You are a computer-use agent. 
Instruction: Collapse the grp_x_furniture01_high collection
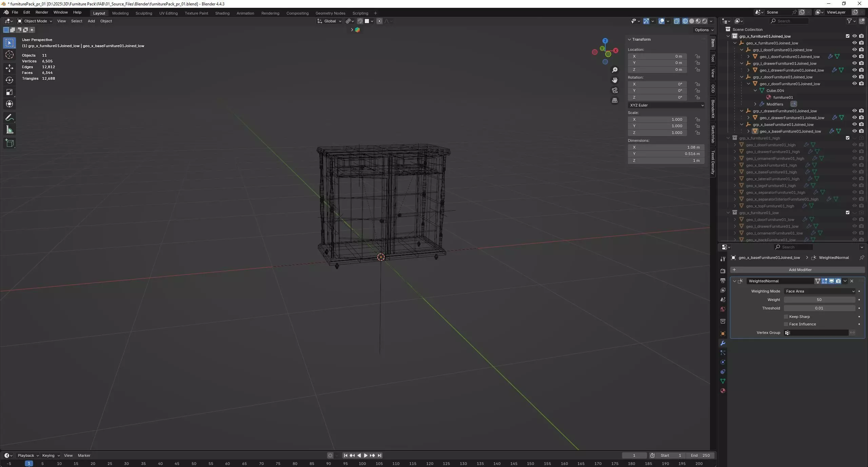pyautogui.click(x=728, y=138)
